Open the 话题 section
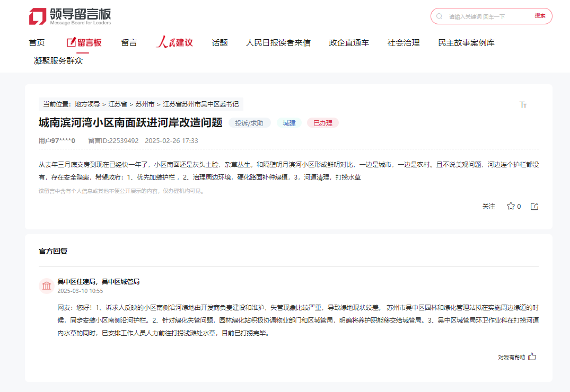Screen dimensions: 570x392 pyautogui.click(x=220, y=43)
